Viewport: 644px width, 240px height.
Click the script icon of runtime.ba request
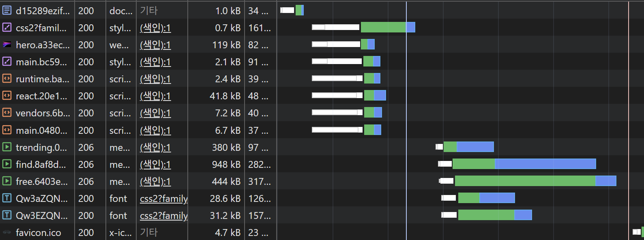[7, 78]
